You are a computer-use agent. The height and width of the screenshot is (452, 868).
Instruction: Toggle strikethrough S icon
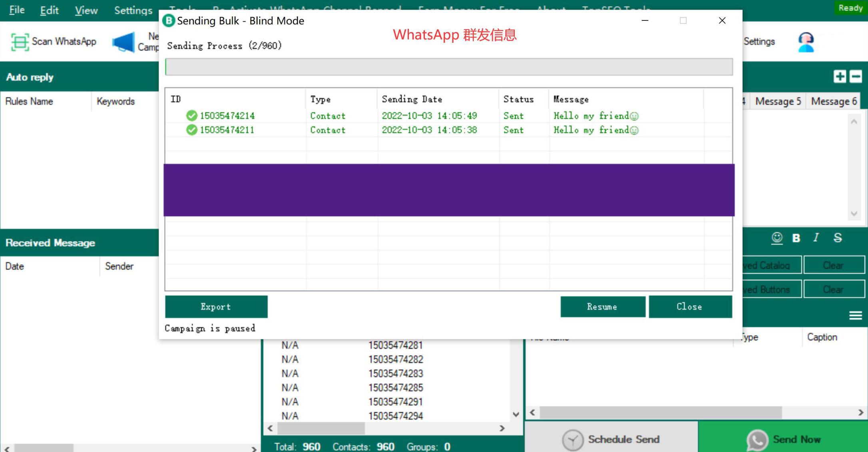pyautogui.click(x=838, y=238)
